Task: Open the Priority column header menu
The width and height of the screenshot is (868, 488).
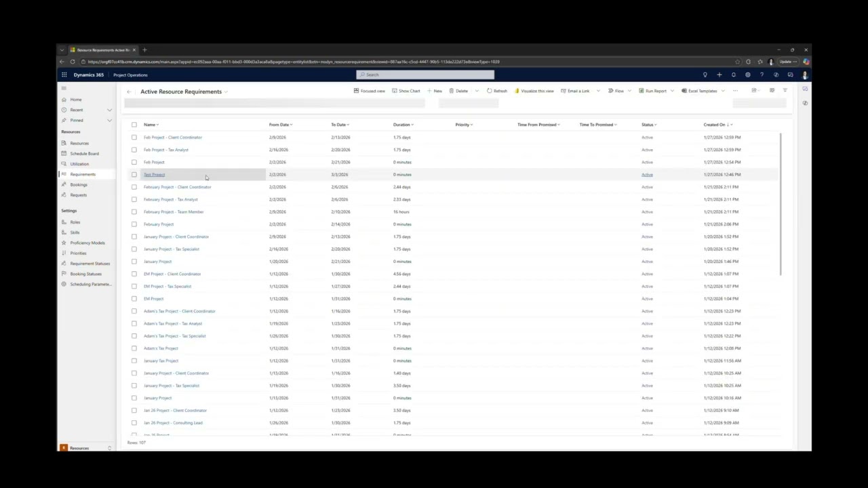Action: click(x=464, y=125)
